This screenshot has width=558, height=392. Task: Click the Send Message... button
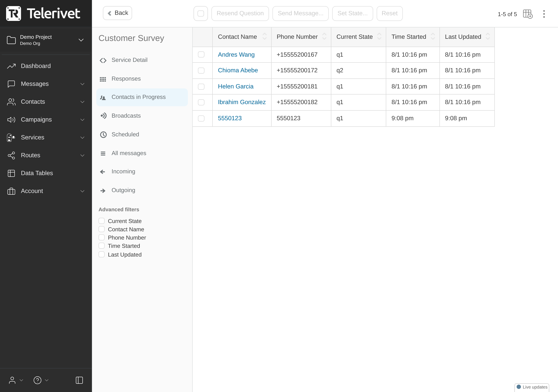pos(300,13)
